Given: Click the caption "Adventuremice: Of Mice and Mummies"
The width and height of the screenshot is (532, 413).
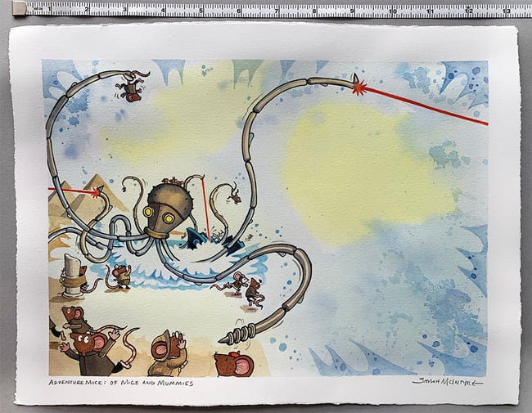Looking at the screenshot, I should (121, 383).
